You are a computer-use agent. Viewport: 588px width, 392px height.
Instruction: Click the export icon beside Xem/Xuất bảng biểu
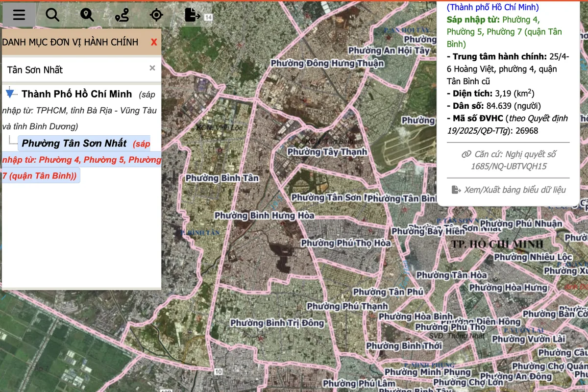point(456,190)
